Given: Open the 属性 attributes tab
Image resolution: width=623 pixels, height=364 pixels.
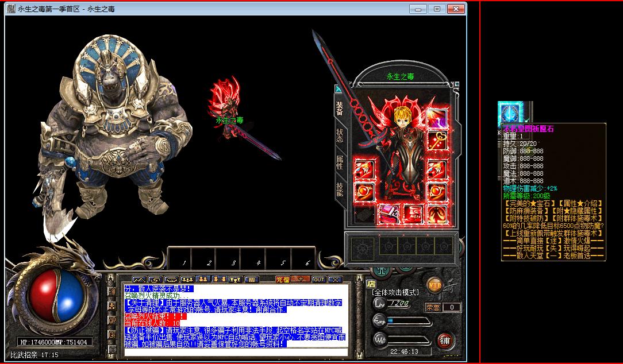Looking at the screenshot, I should point(340,162).
